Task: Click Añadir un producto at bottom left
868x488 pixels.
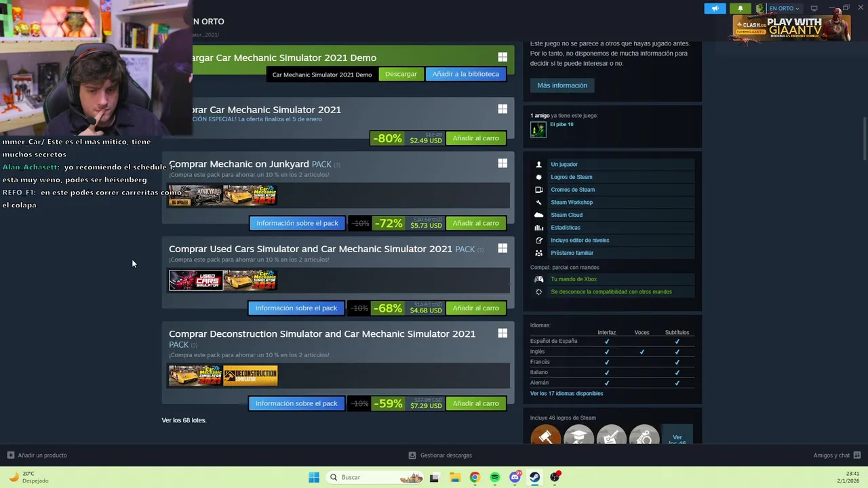Action: point(37,455)
